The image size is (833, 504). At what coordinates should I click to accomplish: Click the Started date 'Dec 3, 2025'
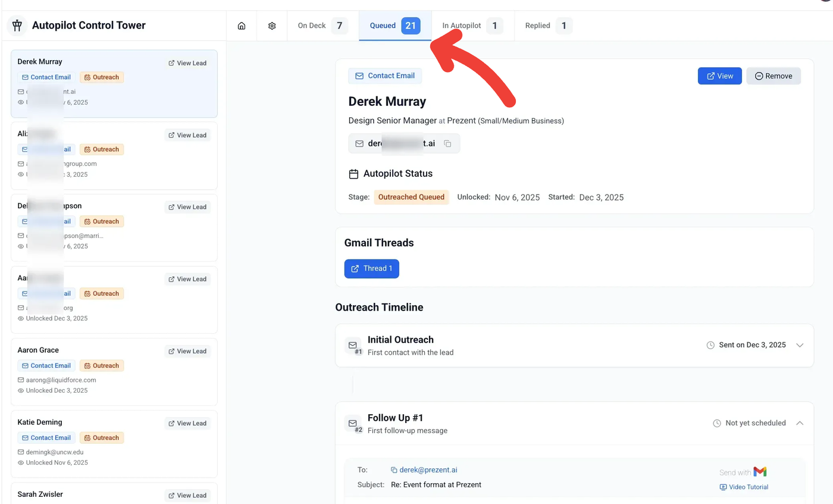[602, 198]
